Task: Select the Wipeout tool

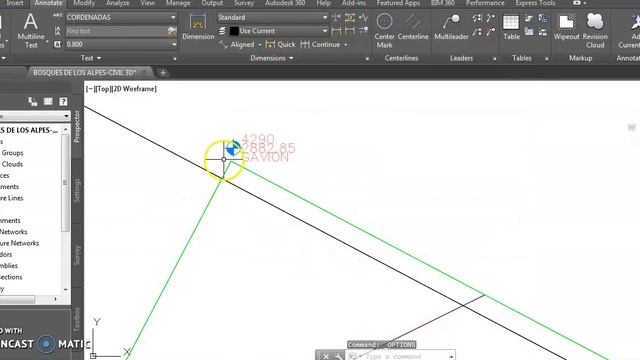Action: point(567,27)
